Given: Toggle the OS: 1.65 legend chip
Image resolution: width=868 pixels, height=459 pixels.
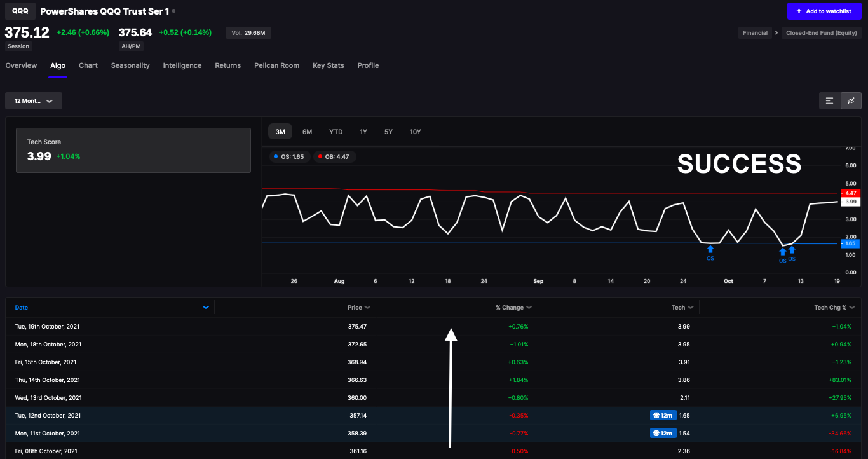Looking at the screenshot, I should (x=288, y=156).
